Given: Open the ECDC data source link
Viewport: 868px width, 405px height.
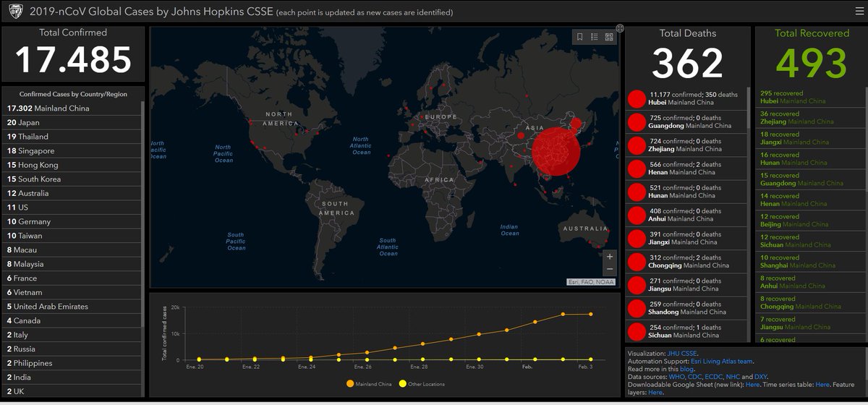Looking at the screenshot, I should click(715, 377).
